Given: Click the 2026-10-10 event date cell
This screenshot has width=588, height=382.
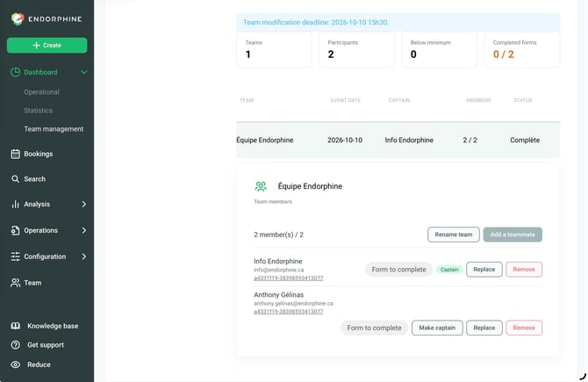Looking at the screenshot, I should 345,140.
